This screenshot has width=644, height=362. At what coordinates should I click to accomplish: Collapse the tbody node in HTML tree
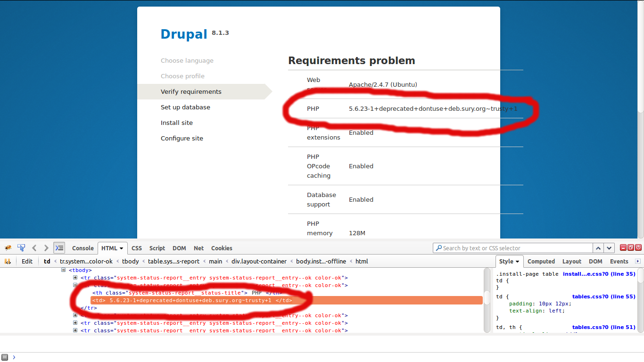click(64, 270)
